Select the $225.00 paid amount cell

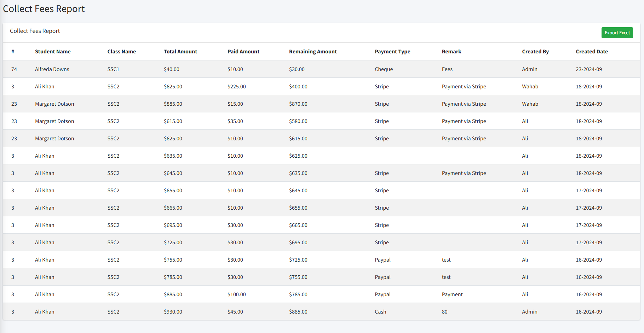236,87
